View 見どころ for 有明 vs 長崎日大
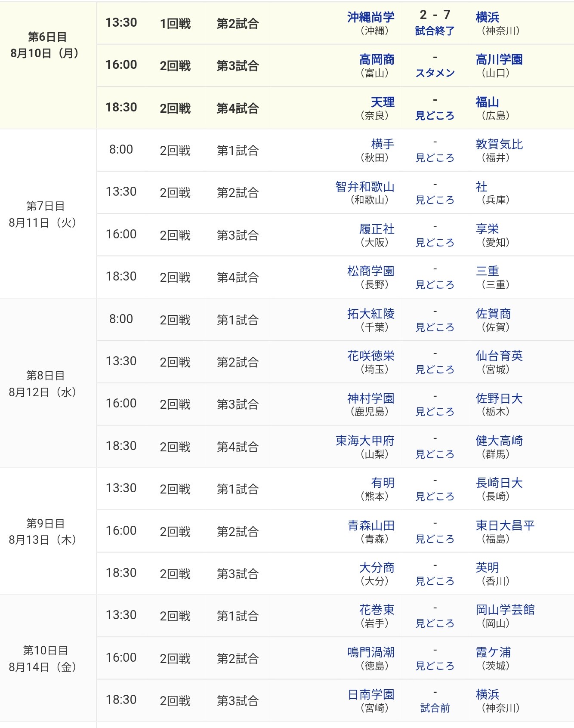 tap(435, 497)
